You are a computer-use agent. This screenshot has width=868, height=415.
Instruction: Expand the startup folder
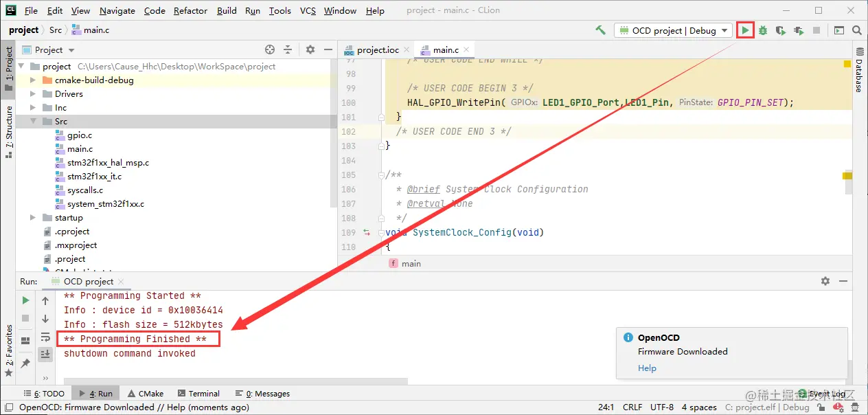point(33,217)
